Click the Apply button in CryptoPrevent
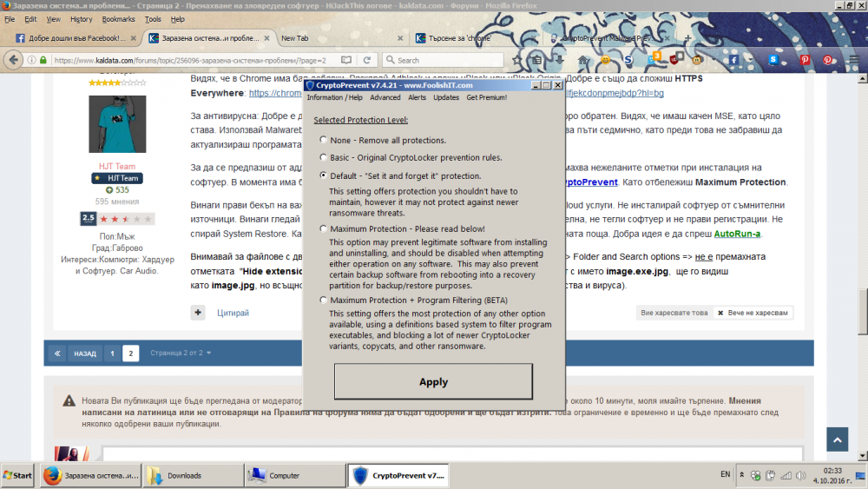 [x=433, y=381]
